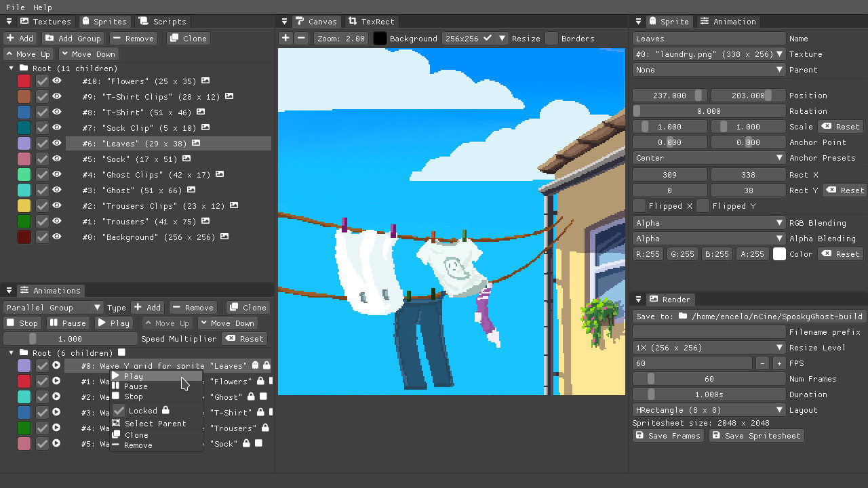868x488 pixels.
Task: Open the Texture dropdown showing laundry.png
Action: tap(709, 54)
